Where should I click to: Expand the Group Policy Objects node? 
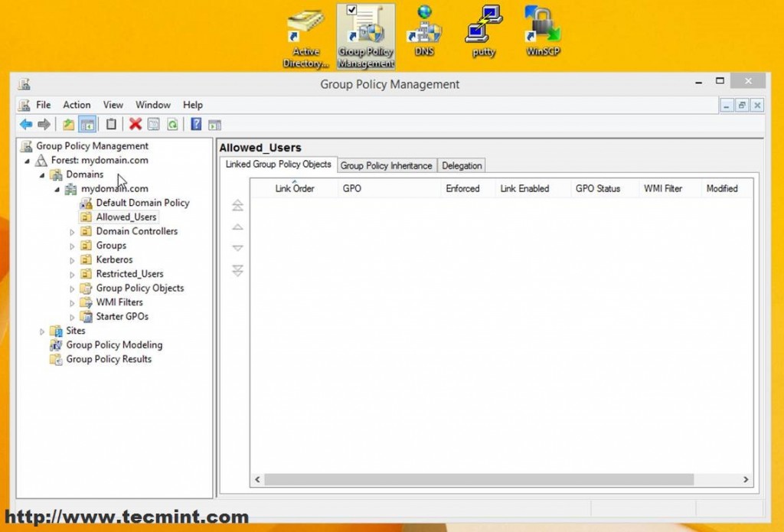[73, 288]
